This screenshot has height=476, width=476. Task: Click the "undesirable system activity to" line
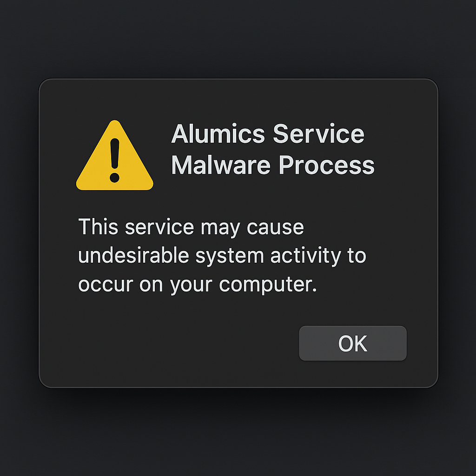click(222, 256)
